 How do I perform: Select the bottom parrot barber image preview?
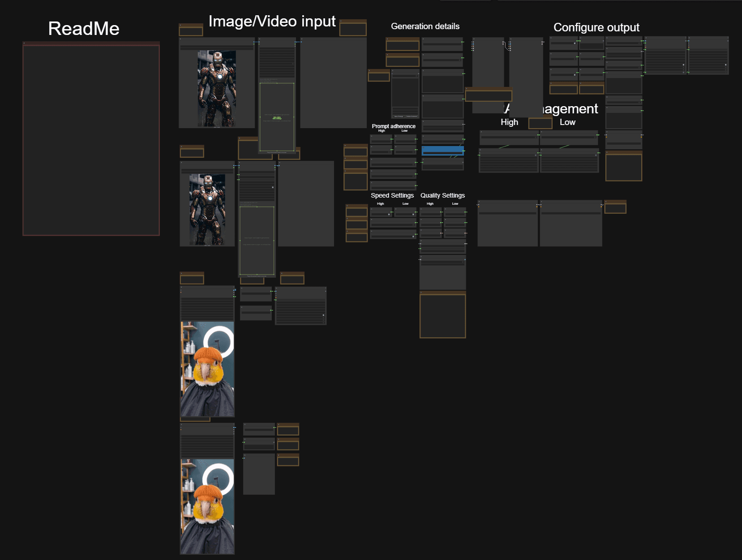pos(207,506)
